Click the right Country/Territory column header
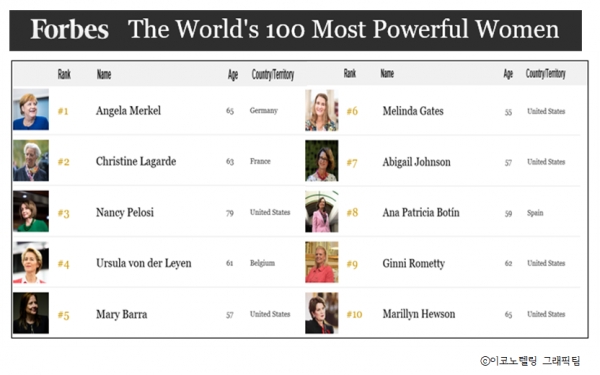 [546, 73]
